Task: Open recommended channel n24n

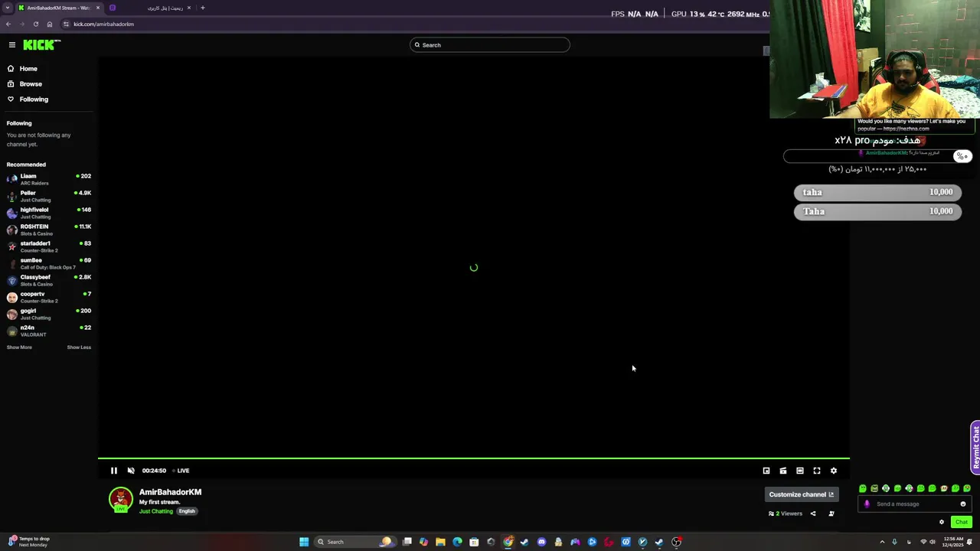Action: tap(49, 331)
